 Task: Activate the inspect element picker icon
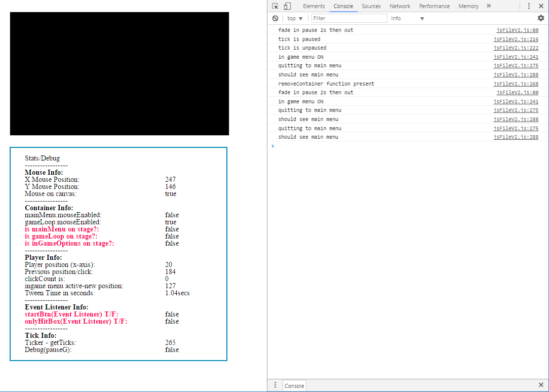click(275, 6)
